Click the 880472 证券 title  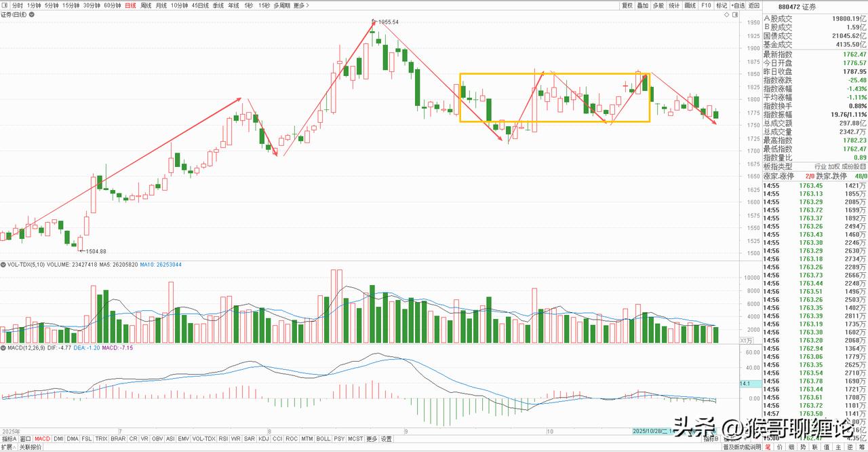click(797, 7)
